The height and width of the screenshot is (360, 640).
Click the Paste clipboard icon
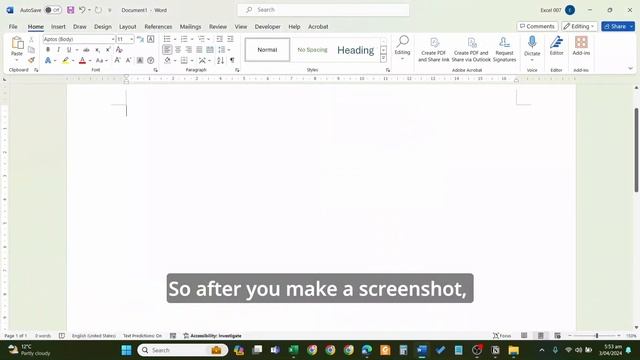click(17, 43)
